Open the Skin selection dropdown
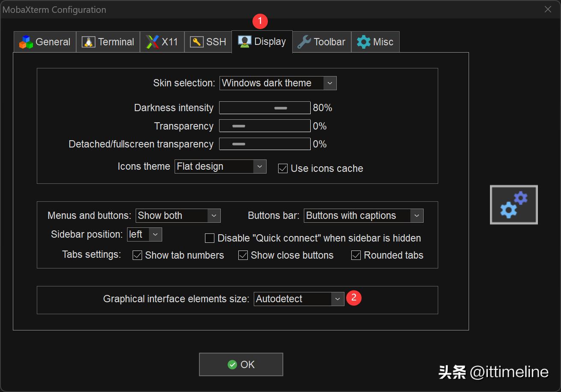This screenshot has width=561, height=392. pos(329,83)
